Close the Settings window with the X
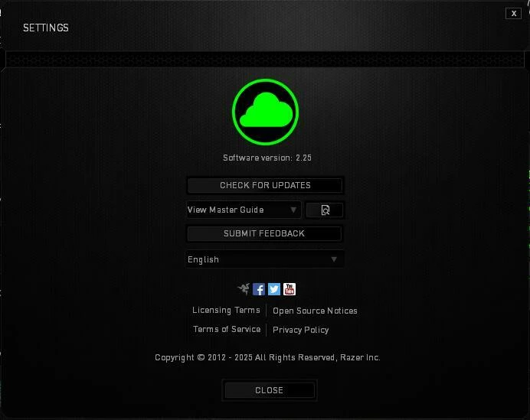This screenshot has width=530, height=420. tap(513, 14)
